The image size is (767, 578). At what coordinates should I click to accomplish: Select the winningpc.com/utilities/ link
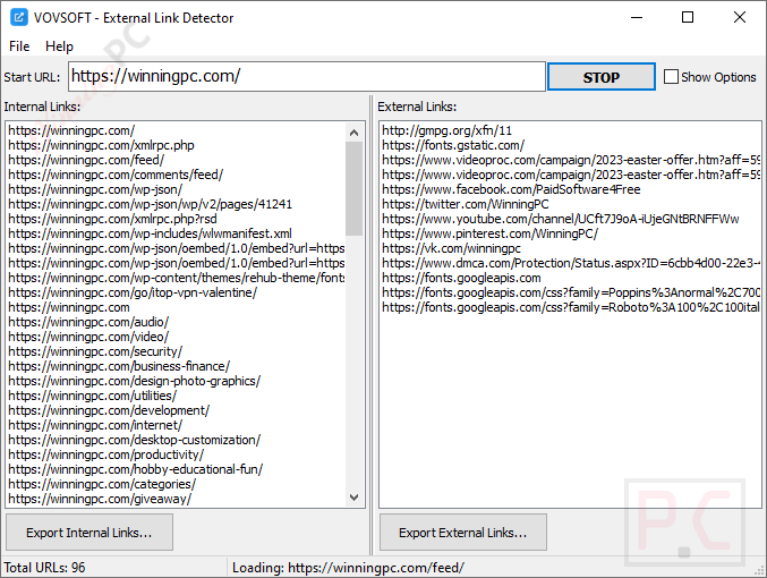92,395
